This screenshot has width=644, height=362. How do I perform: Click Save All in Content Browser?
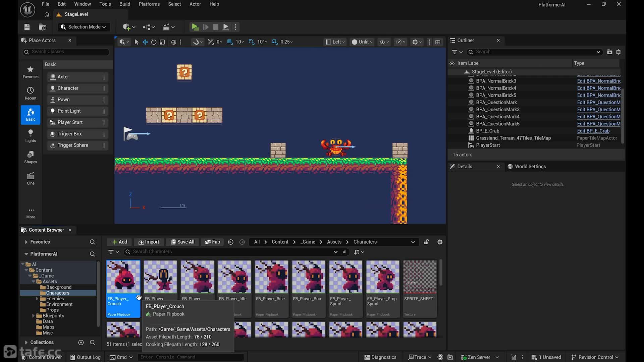click(x=182, y=242)
